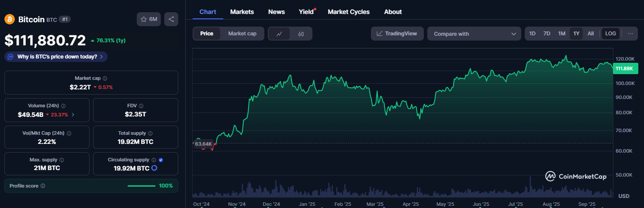This screenshot has height=208, width=644.
Task: Click the Jan '25 axis label
Action: point(307,204)
